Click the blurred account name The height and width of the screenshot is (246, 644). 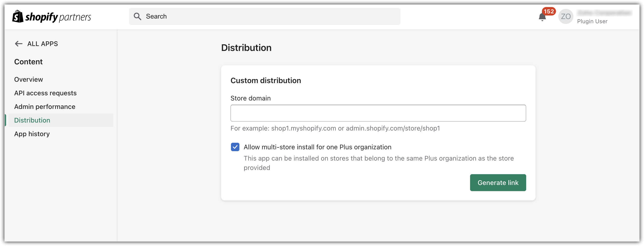point(605,13)
